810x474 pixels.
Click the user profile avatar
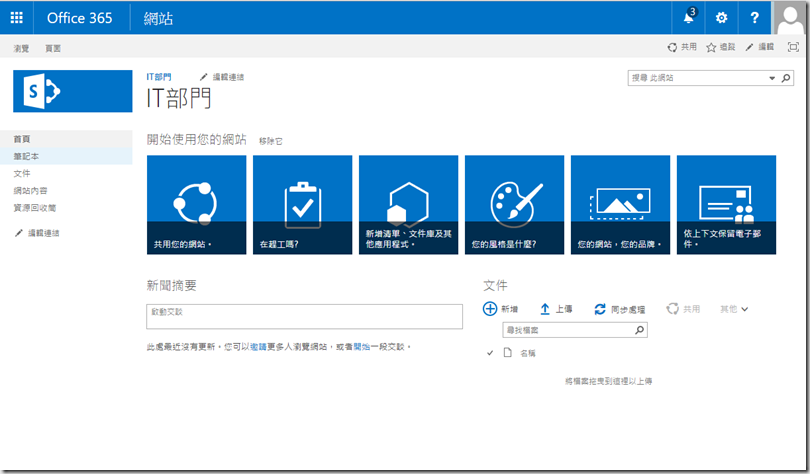[789, 17]
